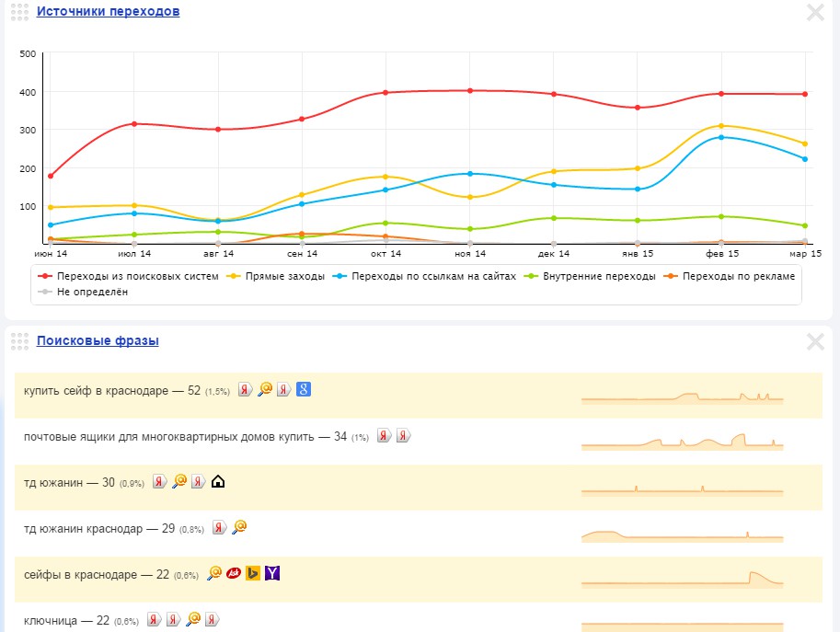Image resolution: width=840 pixels, height=632 pixels.
Task: Toggle Переходы по рекламе legend series
Action: (729, 276)
